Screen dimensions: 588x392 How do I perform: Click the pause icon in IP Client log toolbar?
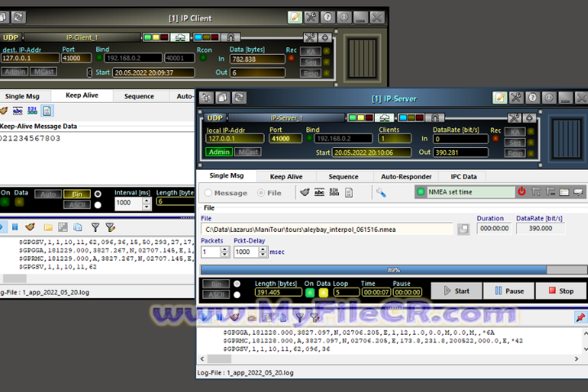tap(15, 227)
